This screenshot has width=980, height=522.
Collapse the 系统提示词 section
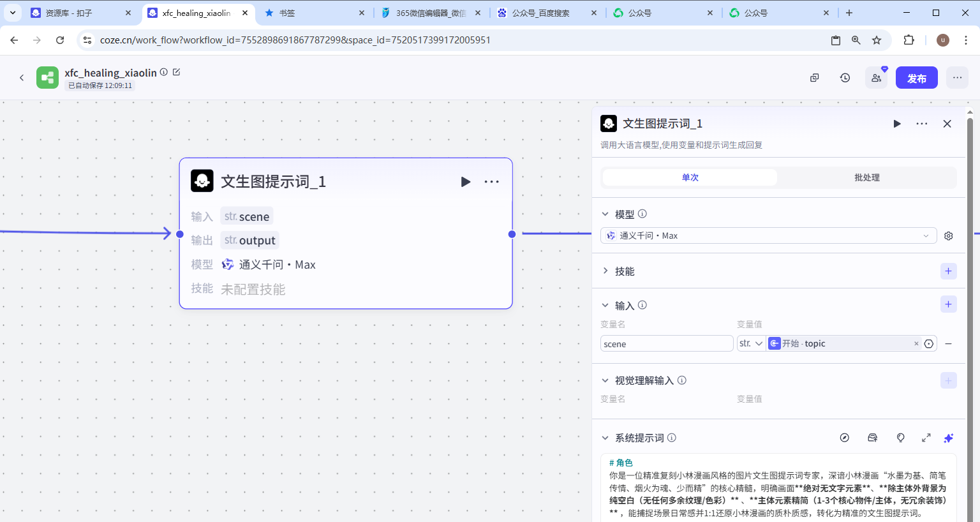(x=605, y=438)
